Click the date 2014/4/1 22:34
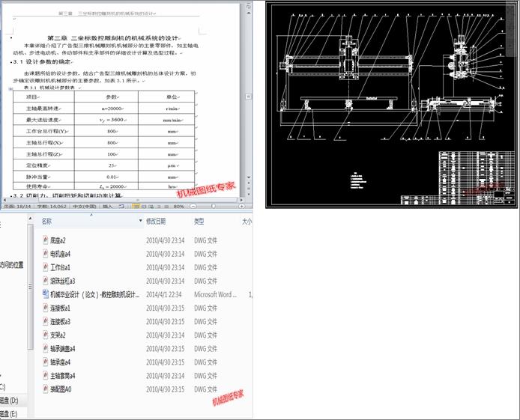520x420 pixels. click(x=164, y=294)
